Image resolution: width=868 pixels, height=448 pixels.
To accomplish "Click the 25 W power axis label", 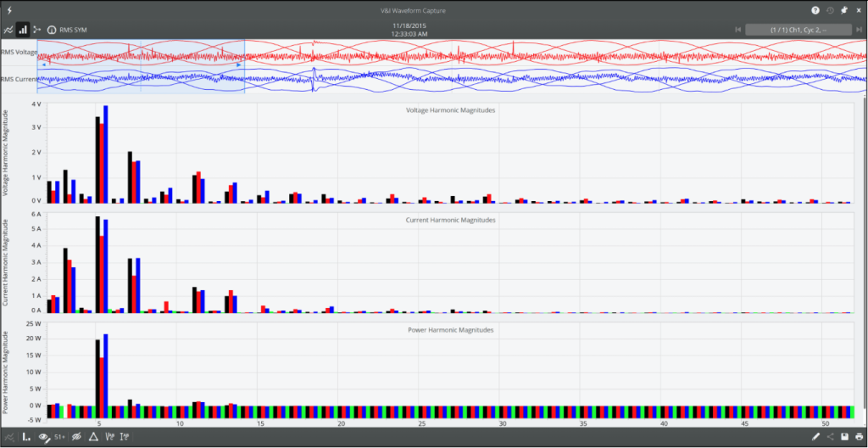I will (34, 324).
